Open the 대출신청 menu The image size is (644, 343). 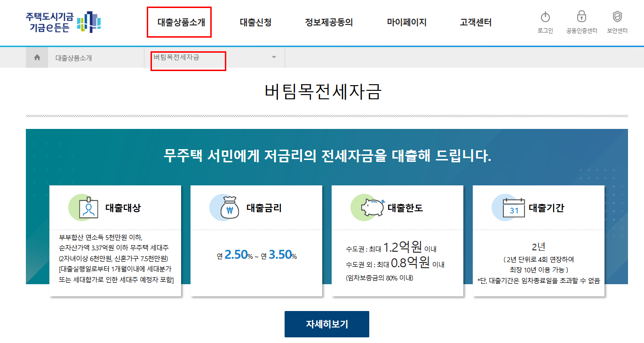click(256, 22)
